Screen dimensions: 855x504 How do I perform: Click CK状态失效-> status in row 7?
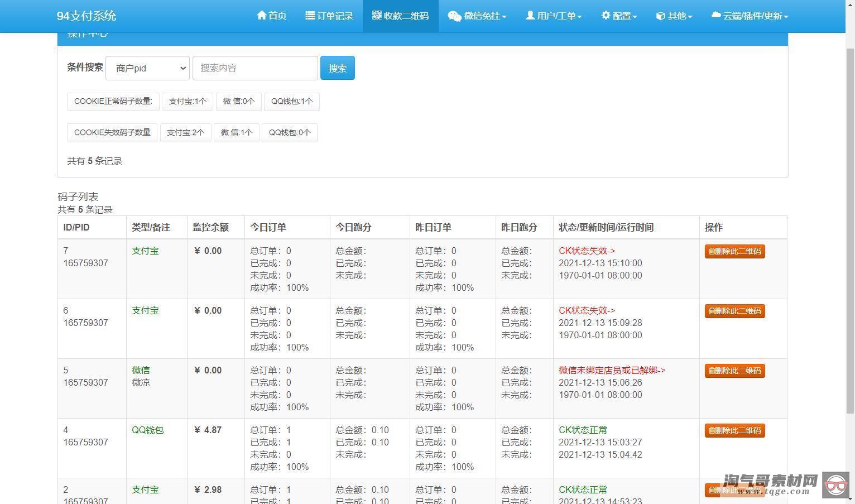[587, 251]
